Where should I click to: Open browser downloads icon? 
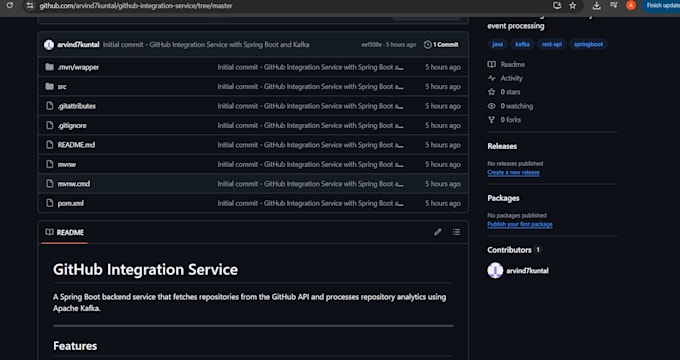click(x=597, y=6)
